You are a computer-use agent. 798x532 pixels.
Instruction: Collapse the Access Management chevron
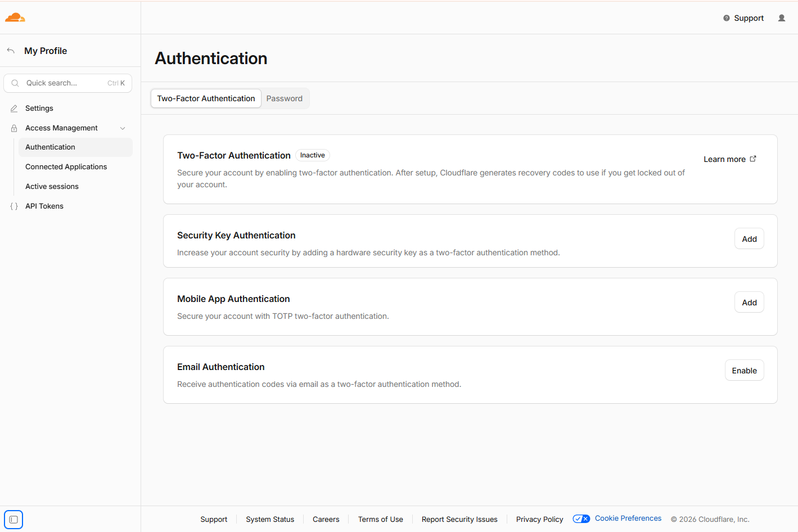click(123, 128)
